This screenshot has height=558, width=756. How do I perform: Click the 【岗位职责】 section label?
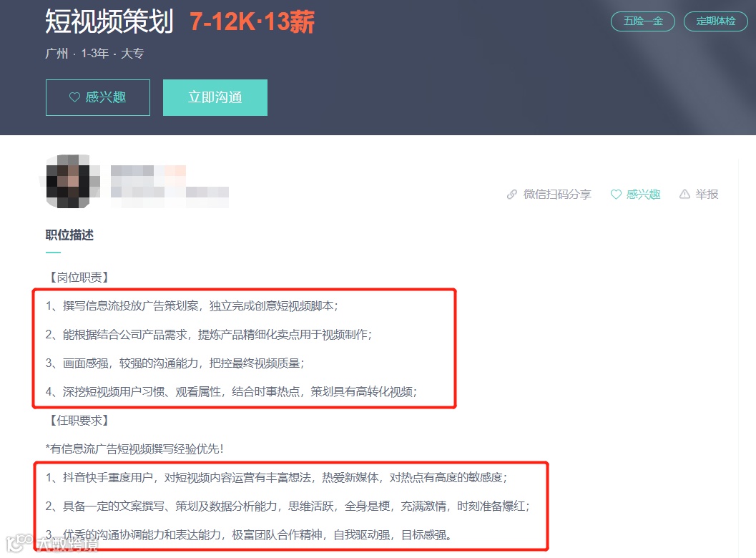77,278
